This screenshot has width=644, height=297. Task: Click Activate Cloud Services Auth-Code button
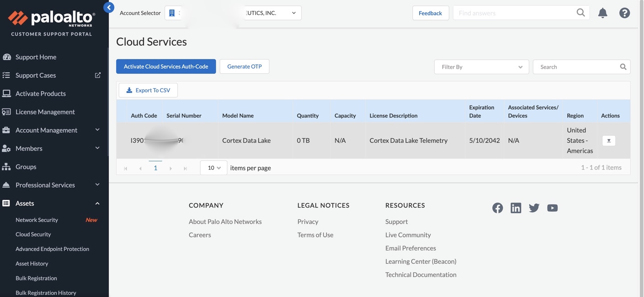[166, 66]
